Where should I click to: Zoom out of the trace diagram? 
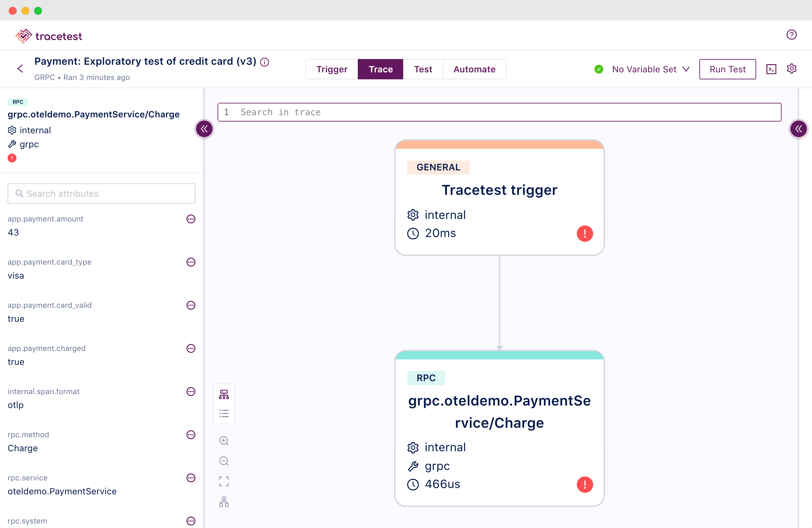(224, 461)
